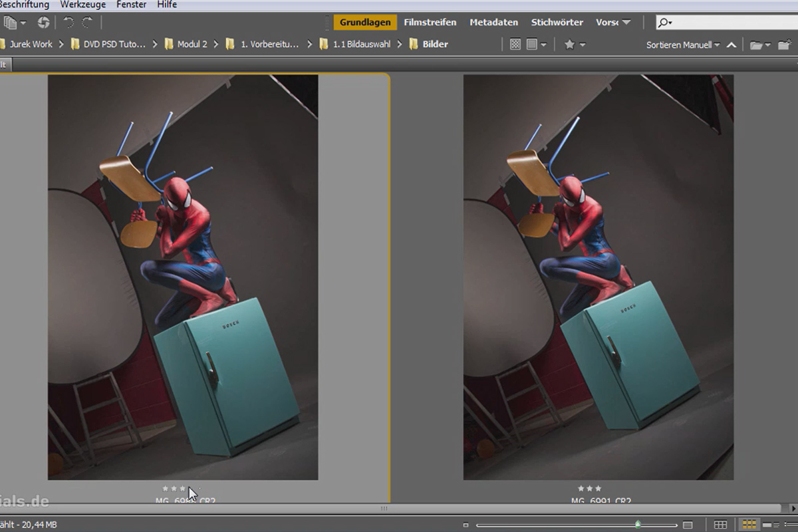Click the larger thumbnail size icon
The width and height of the screenshot is (798, 532).
[688, 525]
